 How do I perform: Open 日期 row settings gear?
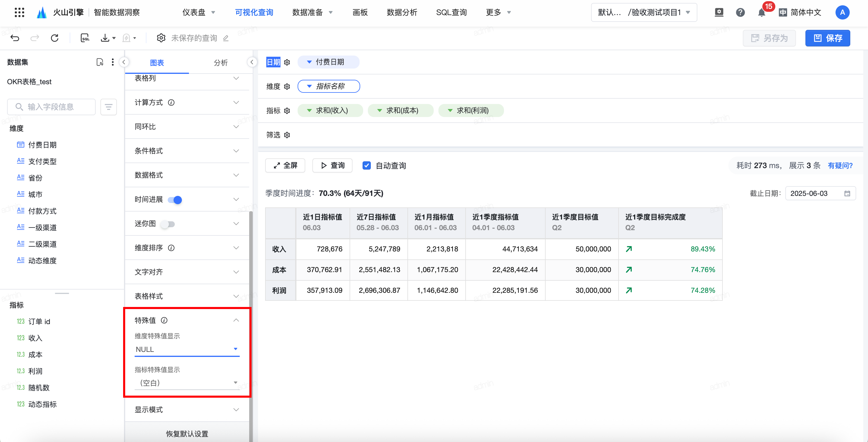point(287,62)
